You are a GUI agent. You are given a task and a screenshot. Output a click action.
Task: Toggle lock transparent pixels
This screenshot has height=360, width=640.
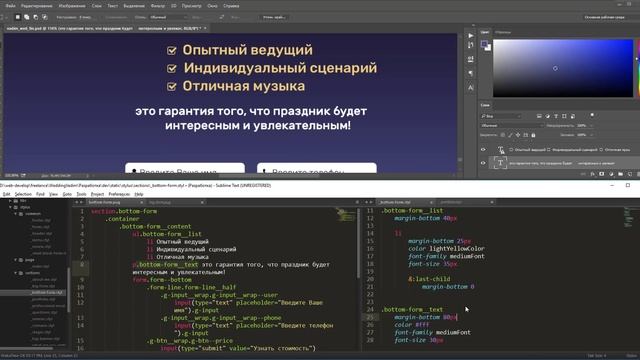pos(502,135)
